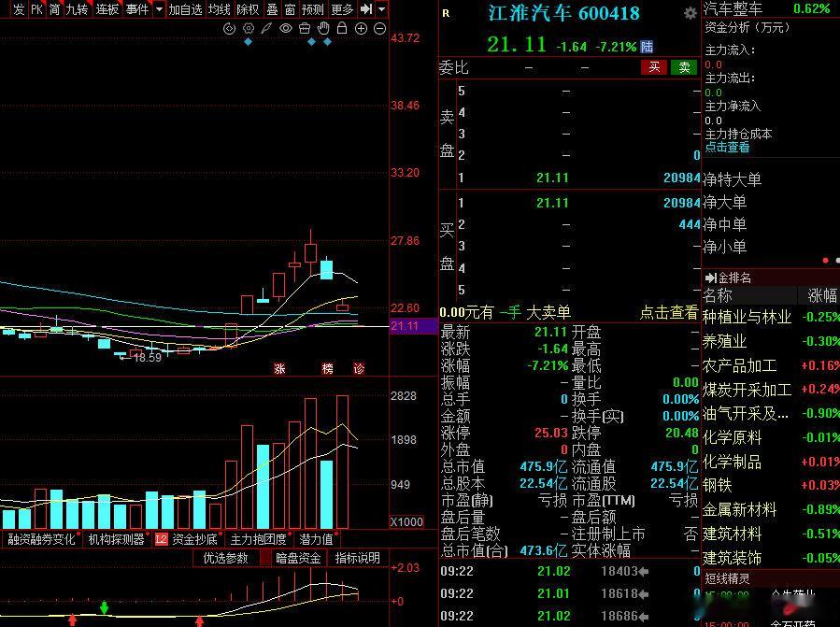Toggle 均线 moving average lines

point(219,9)
